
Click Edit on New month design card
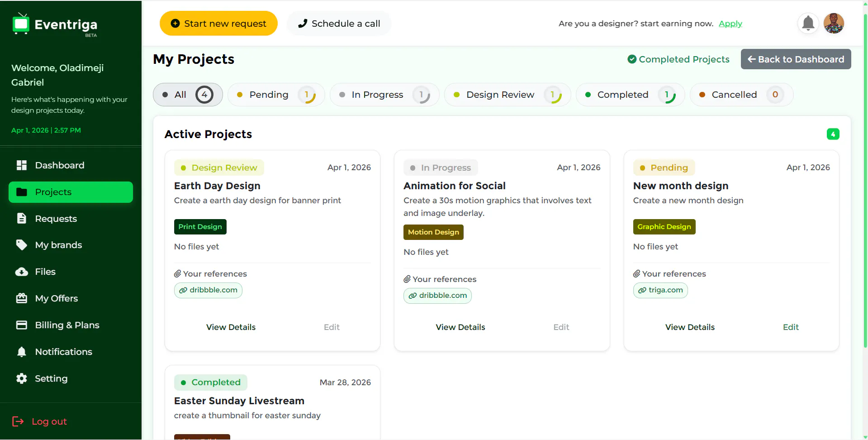click(791, 327)
